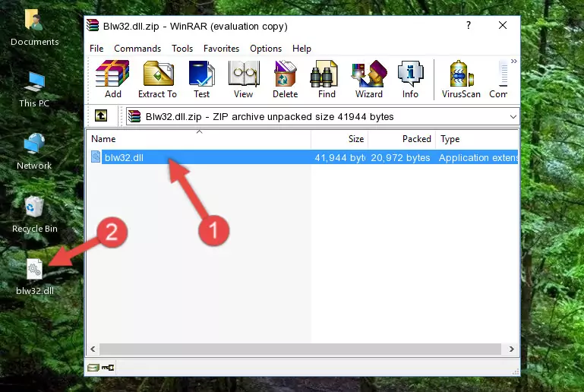Select the blw32.dll desktop file
This screenshot has width=584, height=392.
[x=35, y=277]
